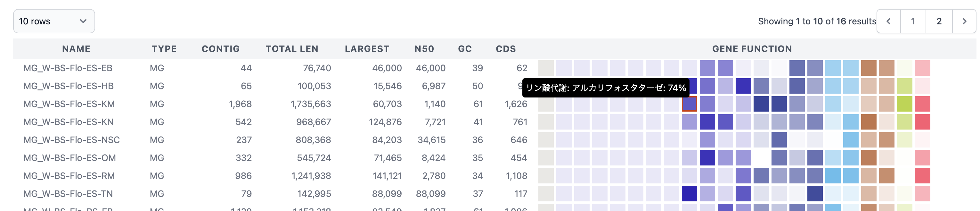
Task: Click the MG_W-BS-Flo-ES-TN sample name
Action: point(68,194)
